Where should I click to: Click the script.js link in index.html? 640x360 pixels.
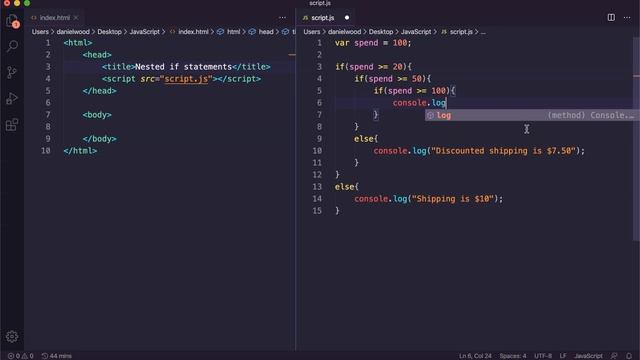[x=186, y=79]
